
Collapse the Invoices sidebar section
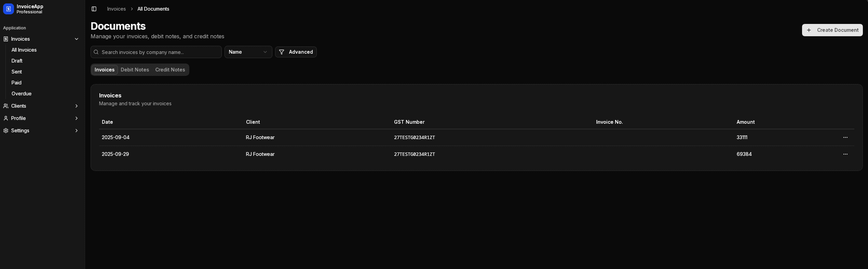point(77,39)
